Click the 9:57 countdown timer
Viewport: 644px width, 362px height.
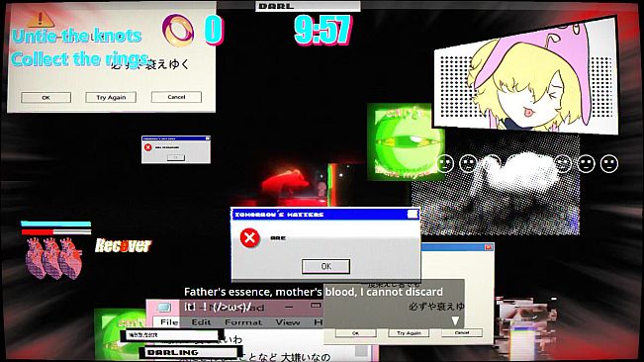(x=322, y=30)
